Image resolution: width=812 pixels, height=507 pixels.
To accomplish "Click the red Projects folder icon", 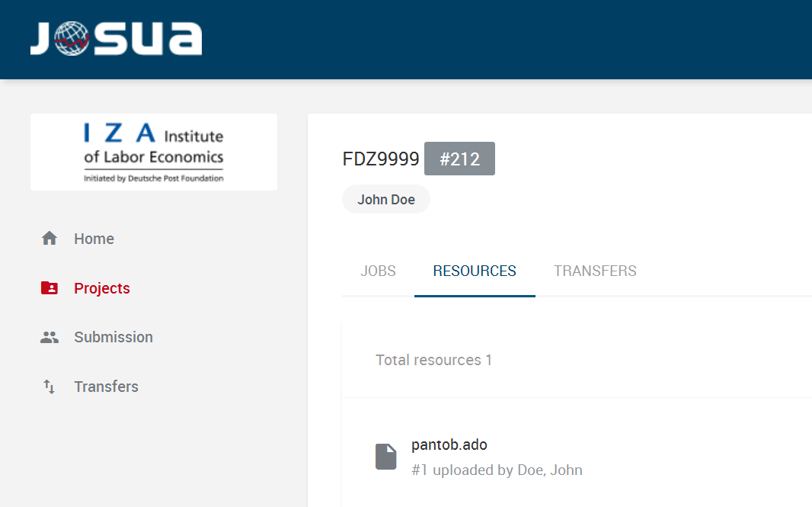I will tap(50, 288).
